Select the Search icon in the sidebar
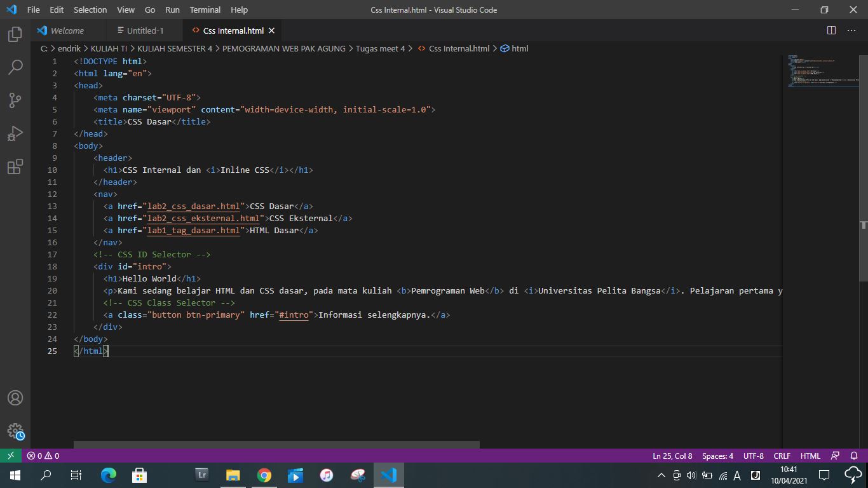The height and width of the screenshot is (488, 868). pos(15,67)
